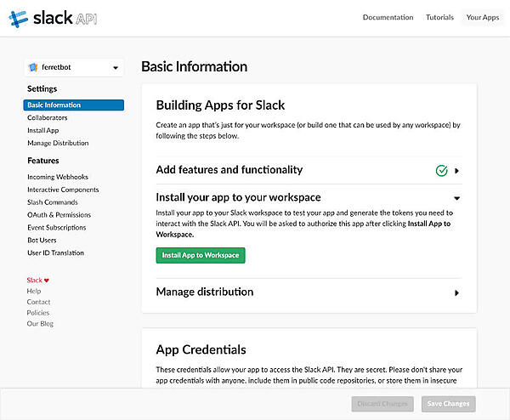Go to OAuth & Permissions

coord(59,215)
